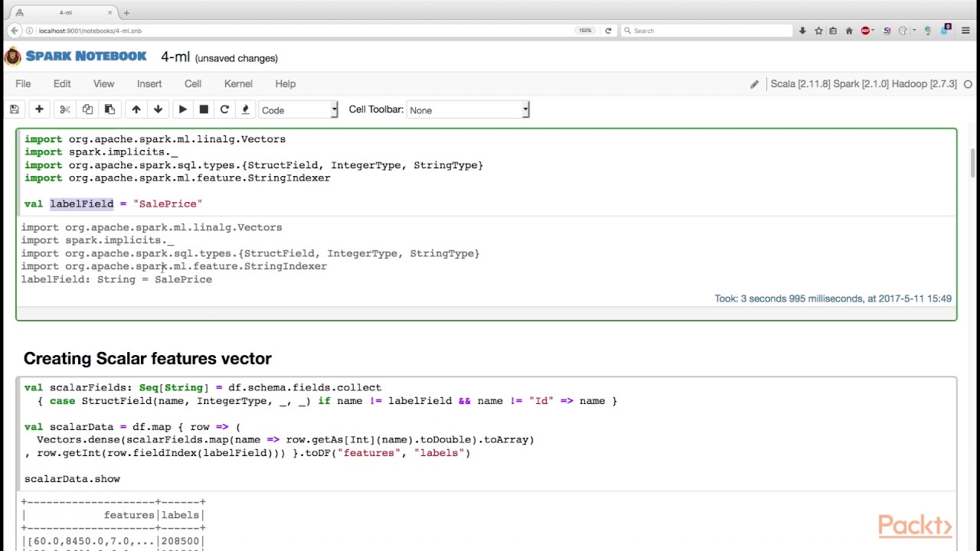Cut the selected cell with scissors icon

pyautogui.click(x=65, y=109)
